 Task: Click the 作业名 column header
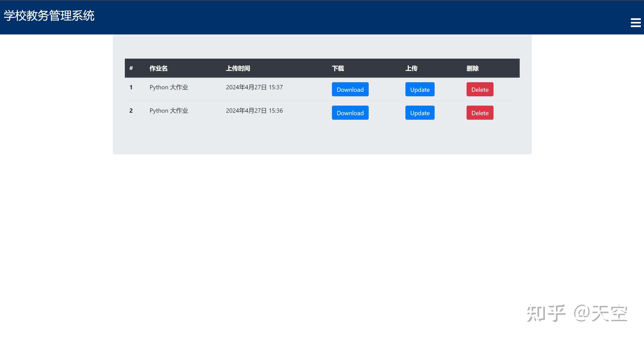click(158, 68)
